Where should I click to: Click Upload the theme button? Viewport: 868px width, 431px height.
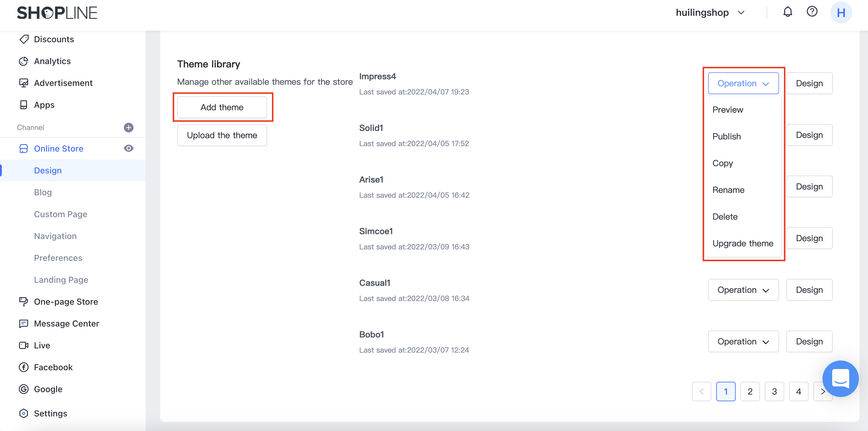pyautogui.click(x=222, y=135)
